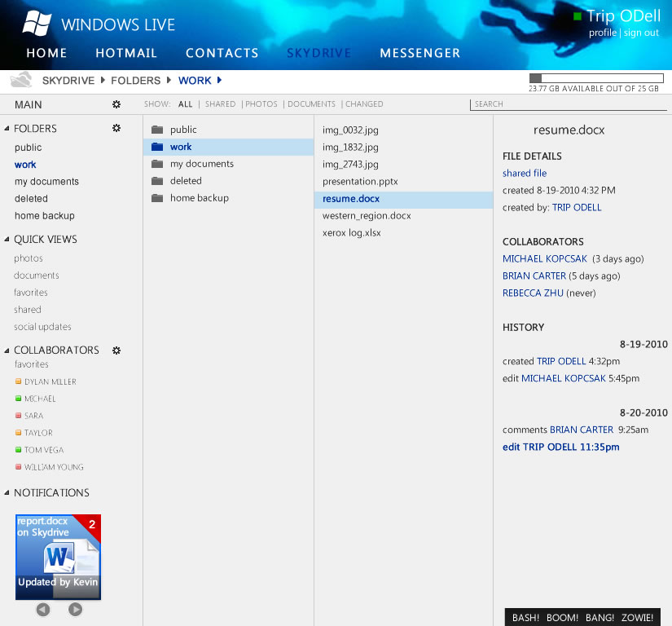Click the public folder icon in list
The image size is (672, 626).
157,130
